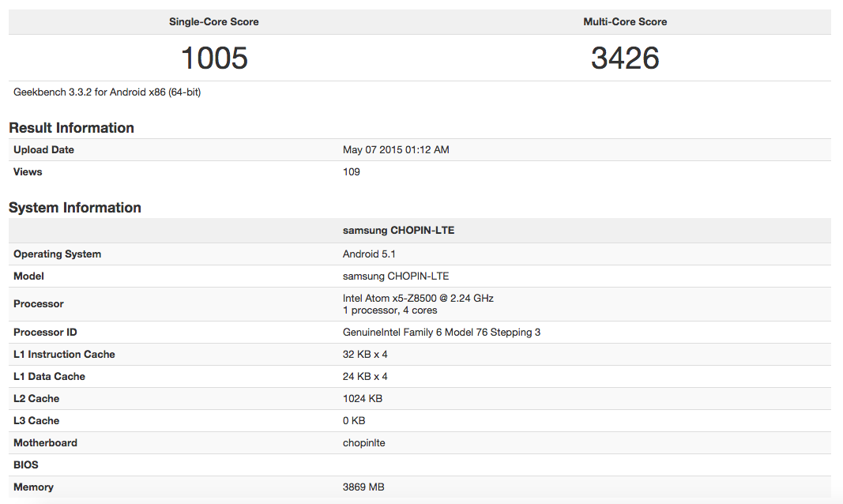The width and height of the screenshot is (843, 504).
Task: Click the Multi-Core Score value 3426
Action: point(625,58)
